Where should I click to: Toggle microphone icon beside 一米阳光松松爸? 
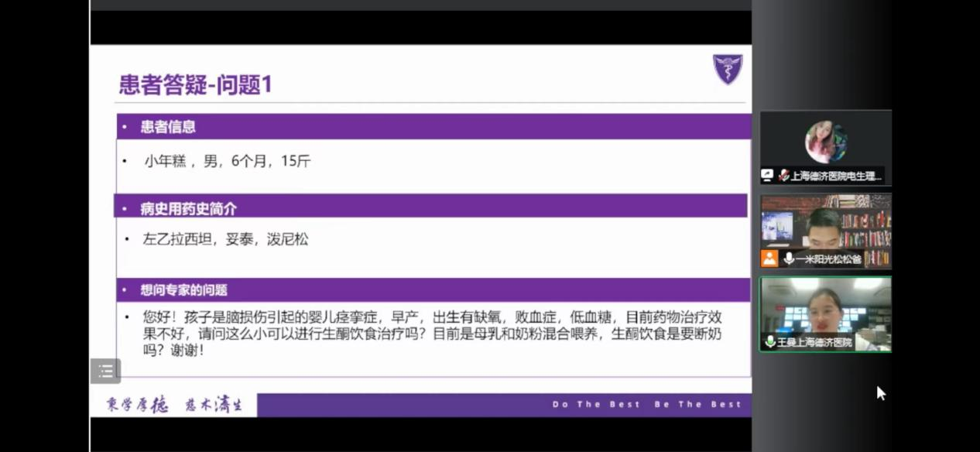pyautogui.click(x=788, y=259)
